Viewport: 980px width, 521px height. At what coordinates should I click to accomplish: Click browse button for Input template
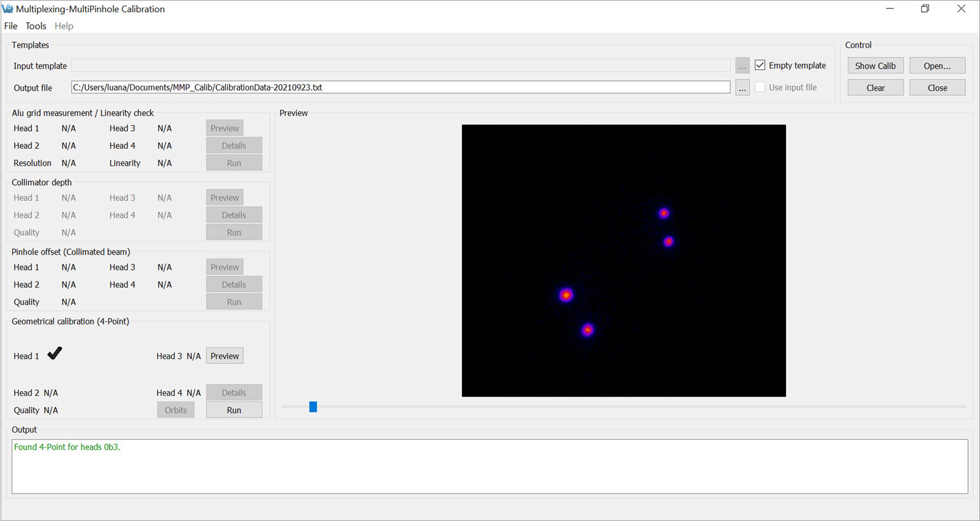tap(742, 66)
